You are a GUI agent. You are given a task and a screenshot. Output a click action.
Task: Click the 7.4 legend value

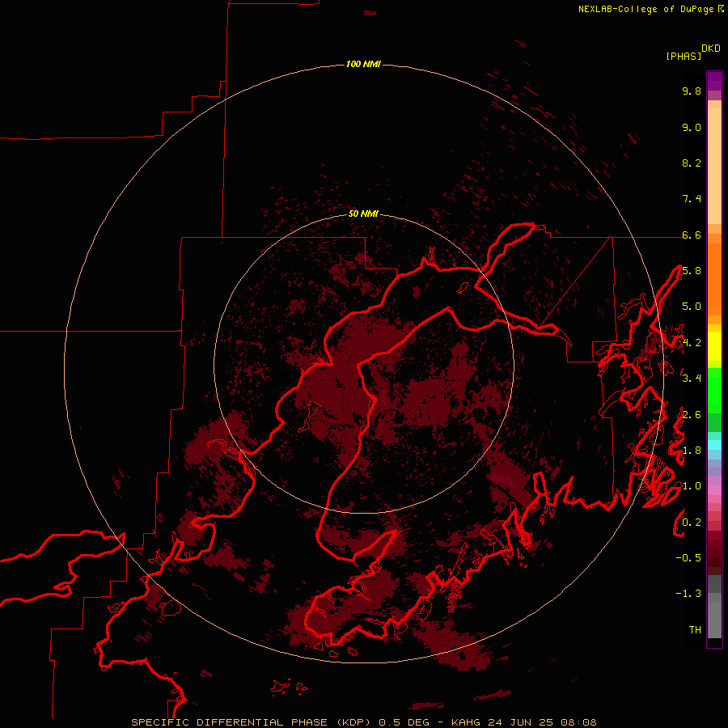pos(692,199)
